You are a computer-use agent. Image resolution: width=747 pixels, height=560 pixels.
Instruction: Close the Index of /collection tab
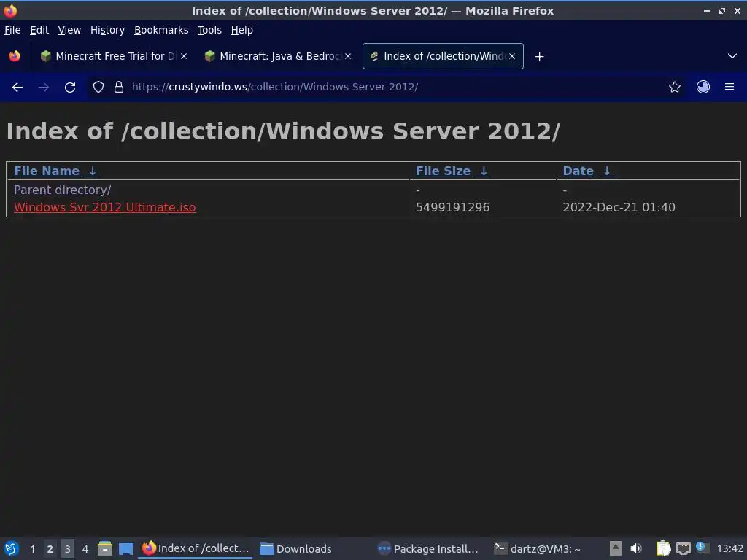(x=512, y=56)
